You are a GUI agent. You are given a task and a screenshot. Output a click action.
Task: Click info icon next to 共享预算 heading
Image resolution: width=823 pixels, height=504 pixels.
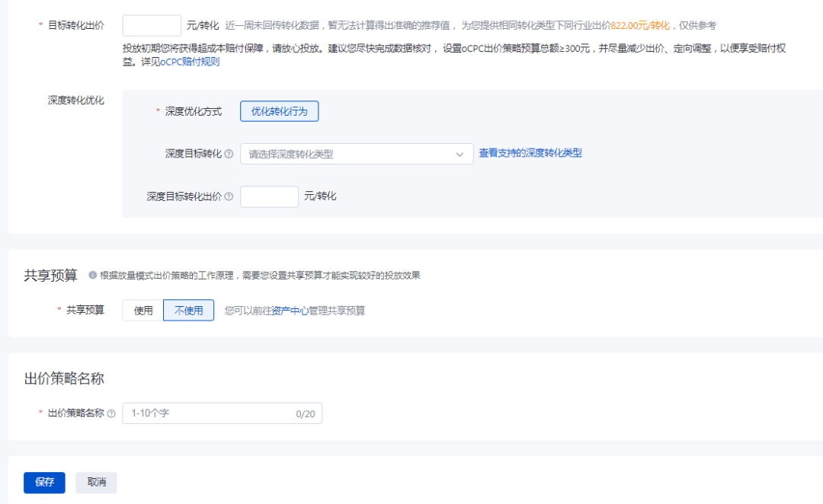point(92,276)
